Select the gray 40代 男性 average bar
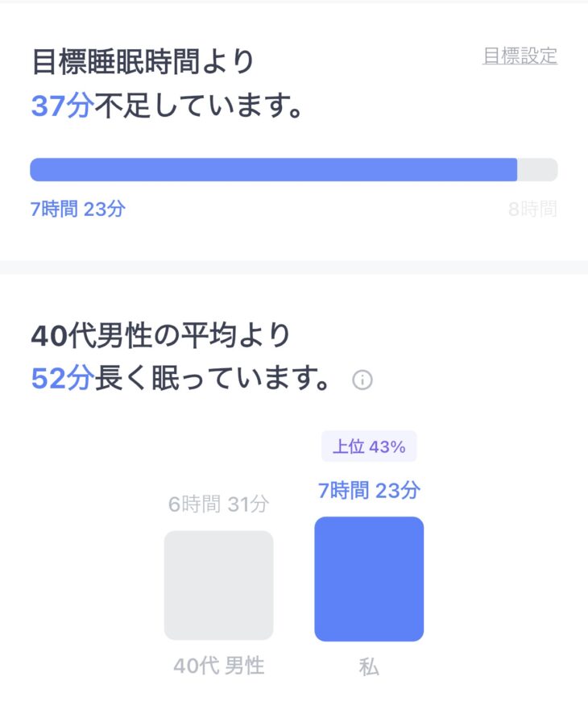The height and width of the screenshot is (714, 588). point(218,585)
